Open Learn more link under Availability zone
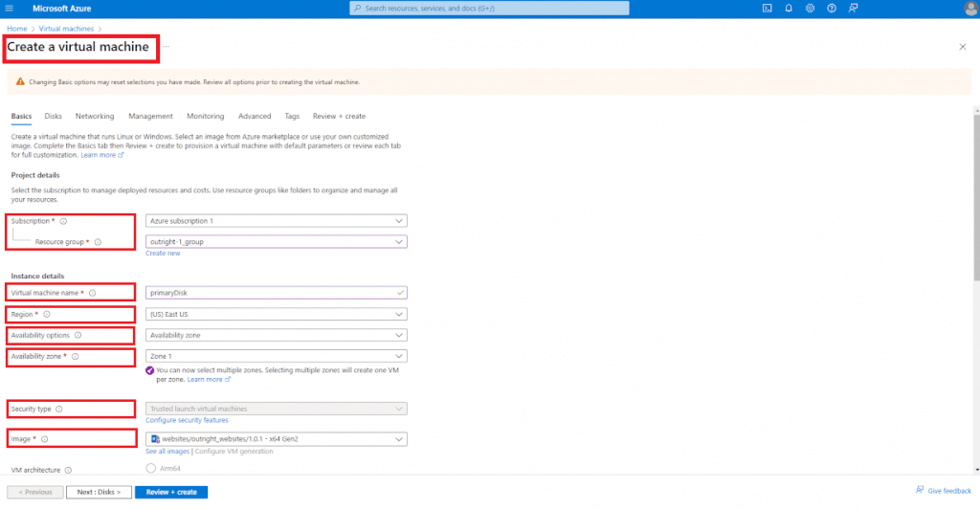 pos(209,379)
